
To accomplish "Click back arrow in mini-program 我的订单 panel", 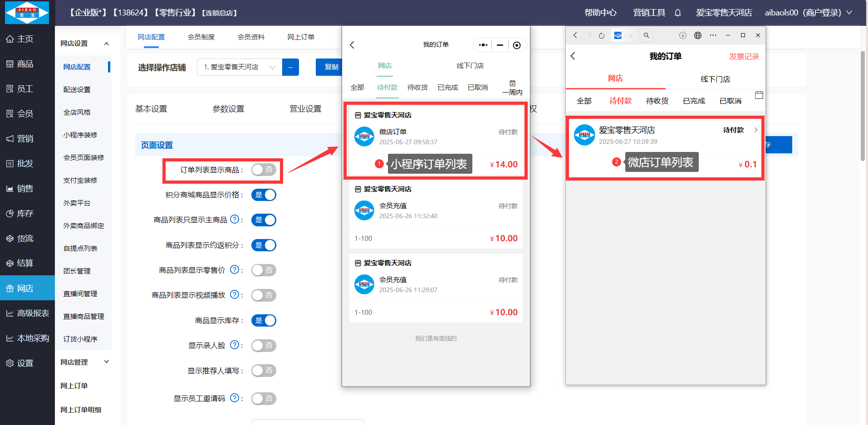I will (x=352, y=45).
